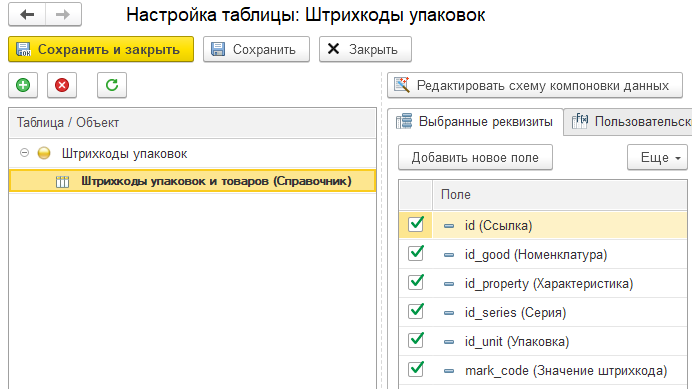This screenshot has width=692, height=389.
Task: Uncheck the id_series (Серия) checkbox
Action: pos(416,311)
